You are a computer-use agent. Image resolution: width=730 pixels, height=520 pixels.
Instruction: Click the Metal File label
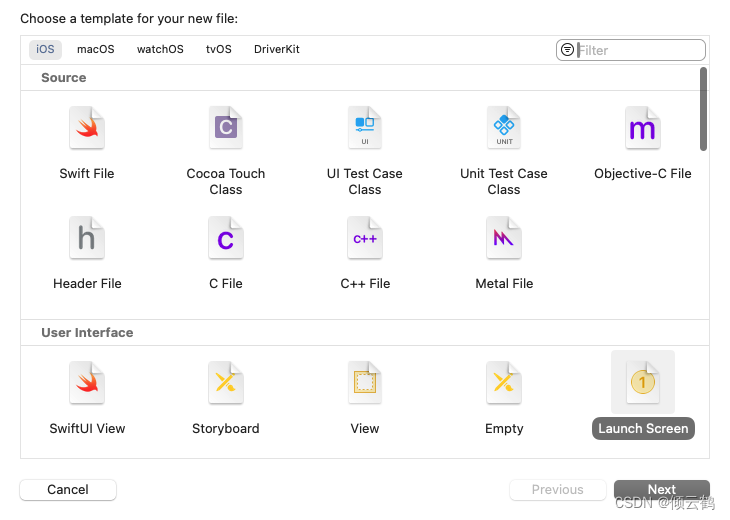[504, 284]
